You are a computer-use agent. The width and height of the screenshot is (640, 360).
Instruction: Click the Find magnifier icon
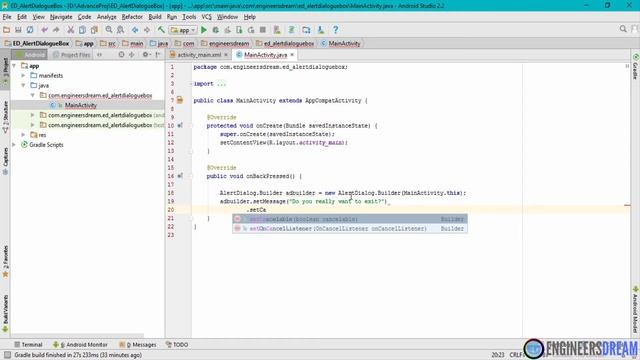(x=109, y=30)
